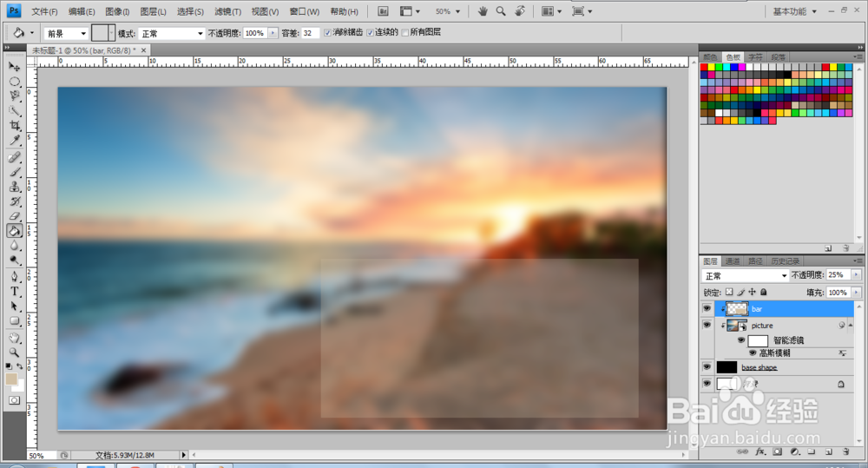Viewport: 868px width, 468px height.
Task: Select the History Brush tool
Action: coord(15,201)
